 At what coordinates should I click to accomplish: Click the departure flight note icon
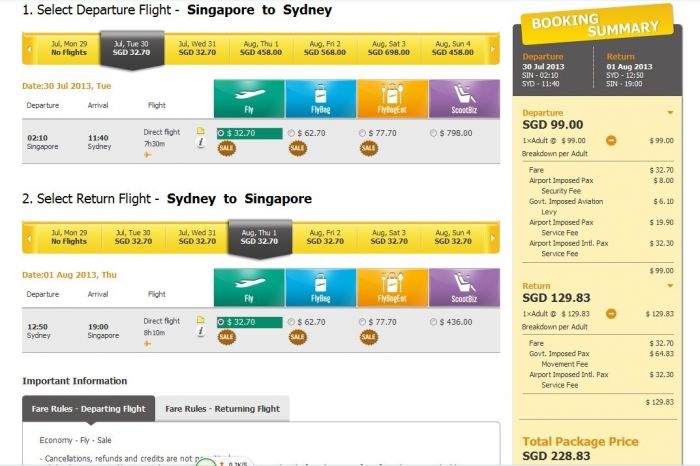tap(200, 131)
